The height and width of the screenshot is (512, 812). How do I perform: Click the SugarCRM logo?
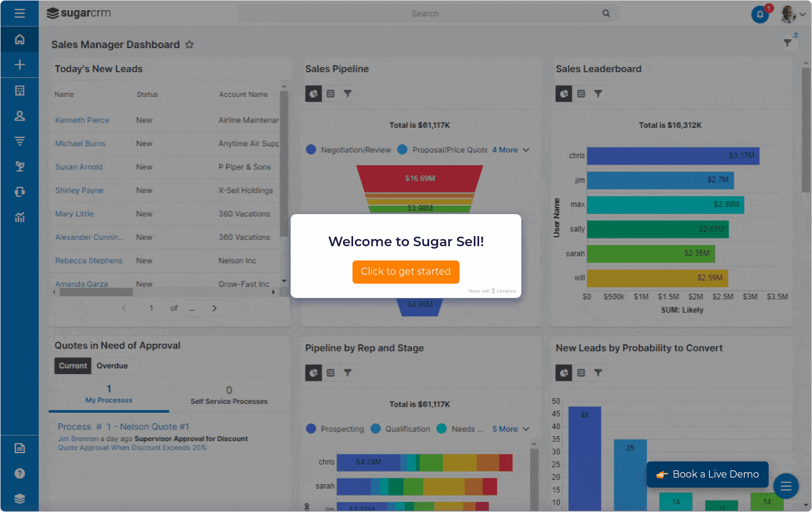78,13
